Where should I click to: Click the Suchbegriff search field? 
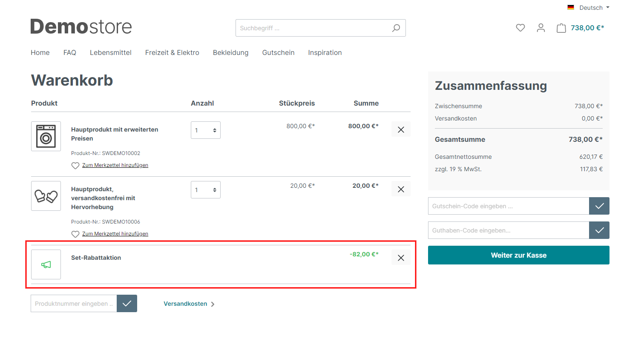point(313,28)
